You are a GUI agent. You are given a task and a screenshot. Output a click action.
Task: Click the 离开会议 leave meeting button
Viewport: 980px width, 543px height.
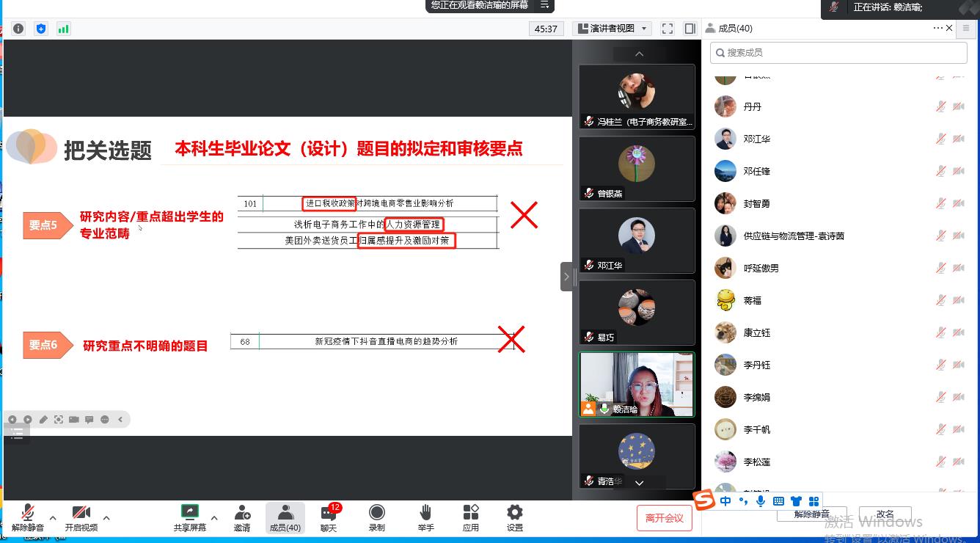point(664,518)
